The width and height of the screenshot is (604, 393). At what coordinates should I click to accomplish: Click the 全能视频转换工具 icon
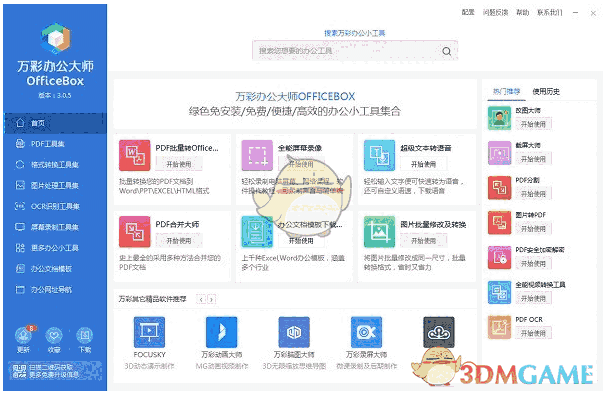499,292
